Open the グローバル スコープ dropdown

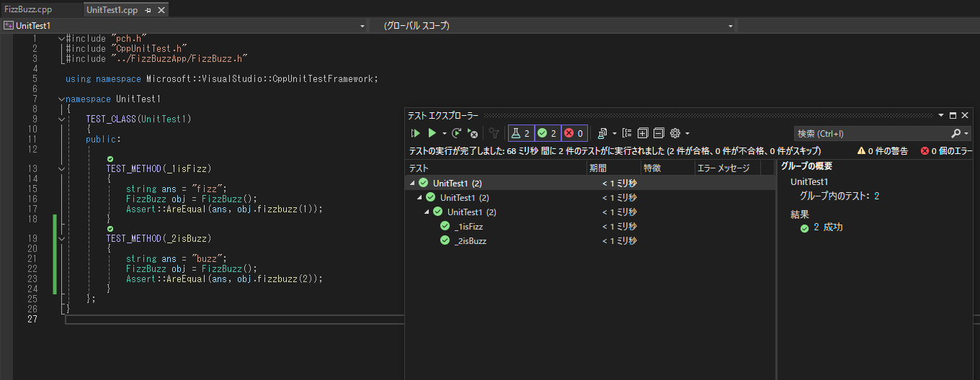point(731,26)
